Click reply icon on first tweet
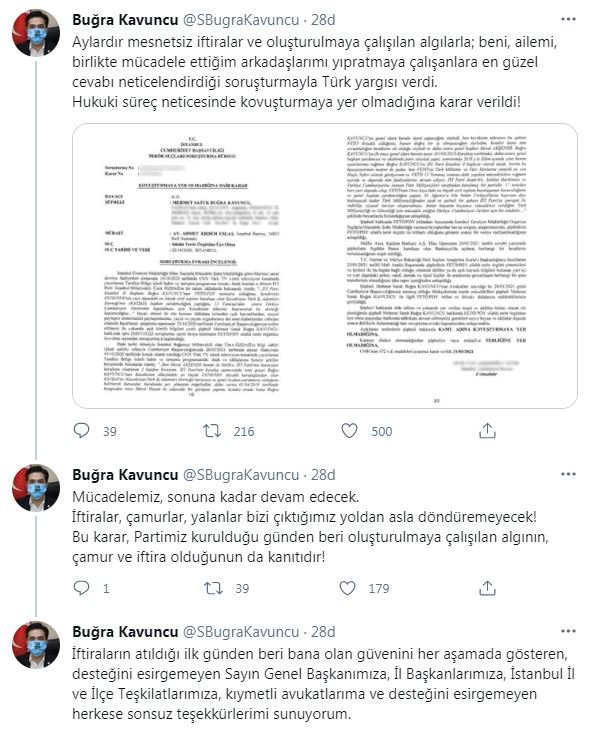The height and width of the screenshot is (731, 600). click(x=82, y=430)
